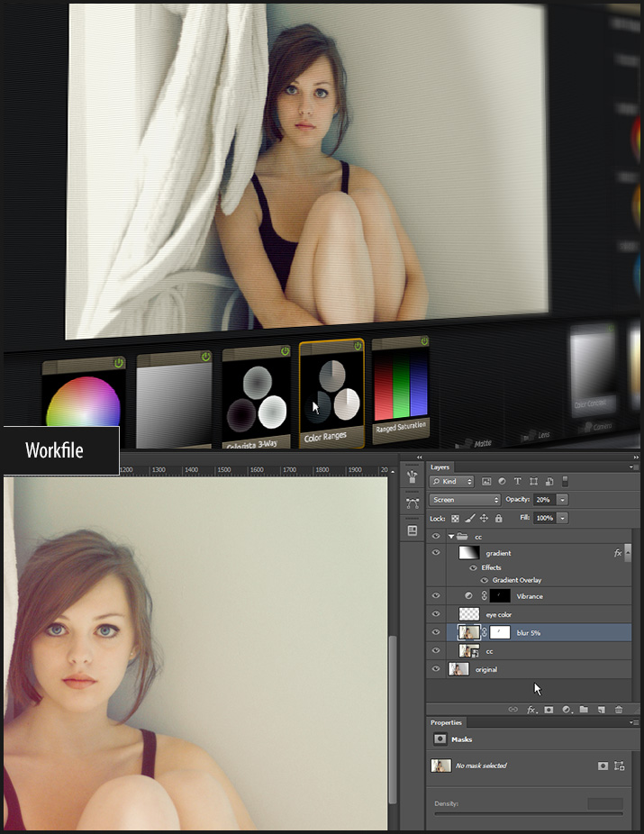Image resolution: width=644 pixels, height=834 pixels.
Task: Select the type layer filter icon
Action: [518, 482]
